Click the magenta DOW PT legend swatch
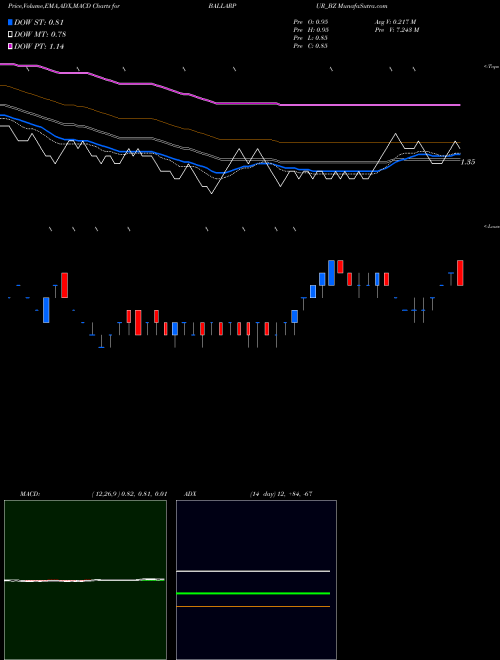Image resolution: width=500 pixels, height=660 pixels. (10, 46)
